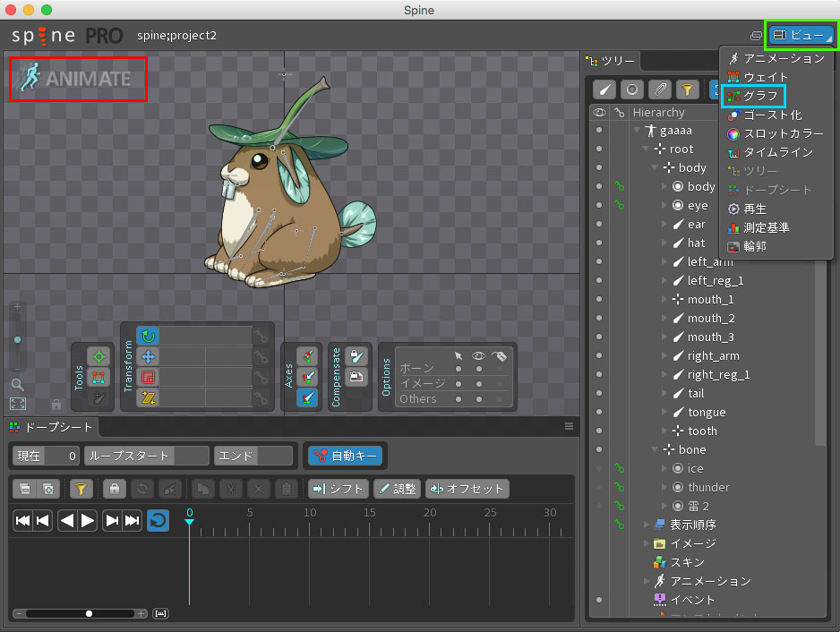Viewport: 840px width, 632px height.
Task: Click the dopesheet lock icon
Action: tap(115, 489)
